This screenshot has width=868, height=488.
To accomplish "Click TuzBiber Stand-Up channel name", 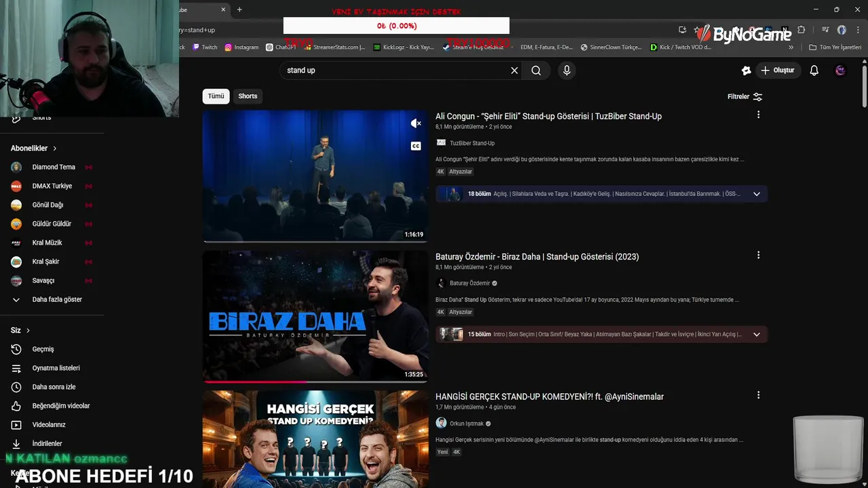I will tap(472, 143).
